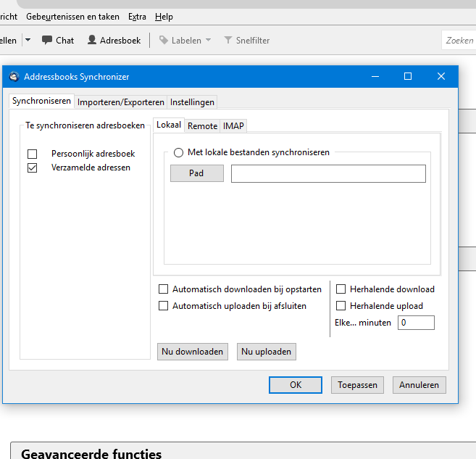Select Met lokale bestanden synchroniseren radio button
476x459 pixels.
(179, 152)
